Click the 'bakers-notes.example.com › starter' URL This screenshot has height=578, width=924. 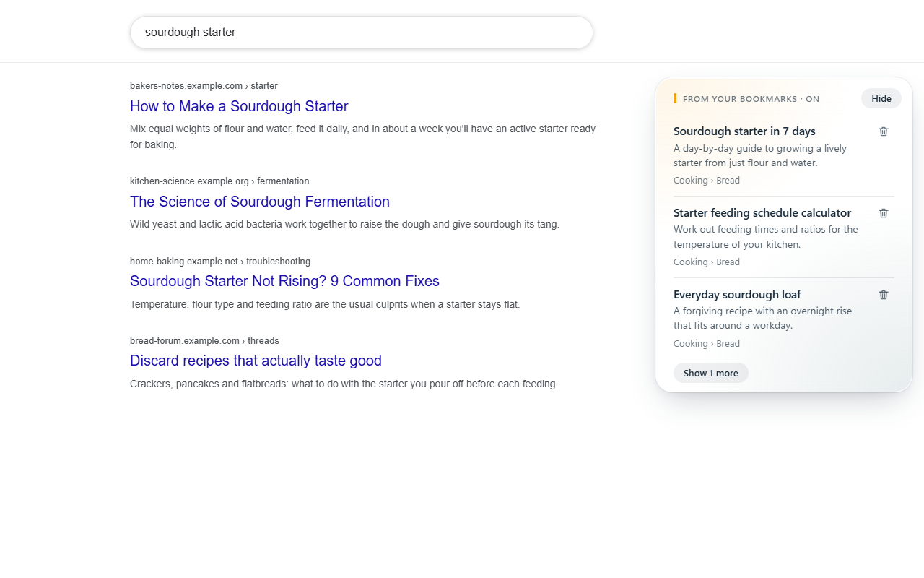204,86
